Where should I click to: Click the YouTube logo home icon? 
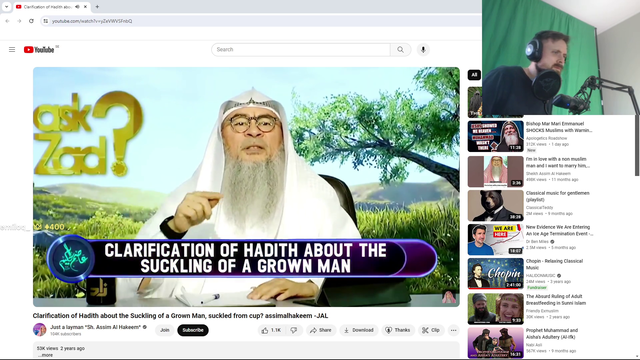39,50
